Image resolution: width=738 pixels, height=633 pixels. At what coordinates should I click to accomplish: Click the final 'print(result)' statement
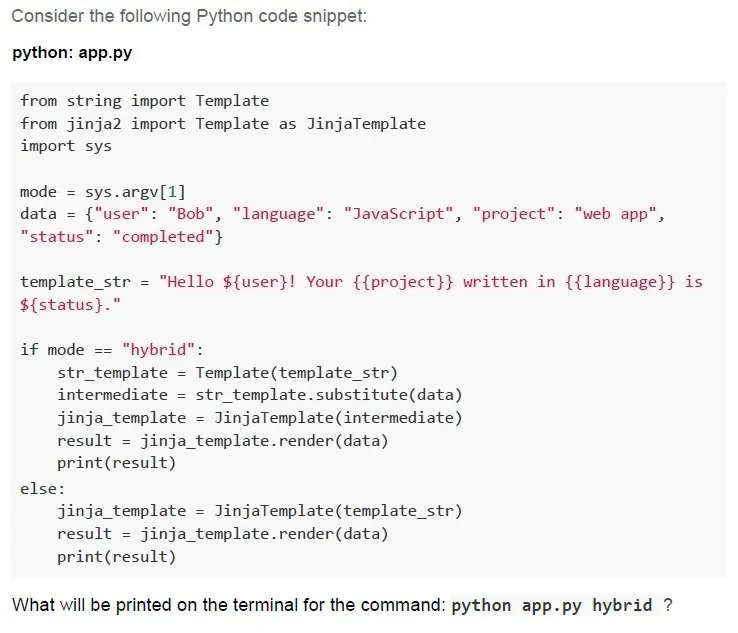tap(116, 557)
